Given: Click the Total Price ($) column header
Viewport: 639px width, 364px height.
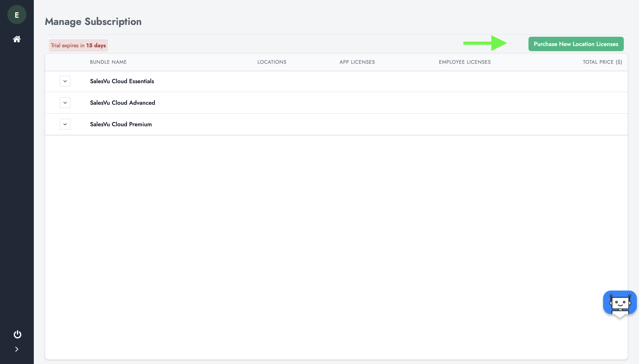Looking at the screenshot, I should pos(602,62).
